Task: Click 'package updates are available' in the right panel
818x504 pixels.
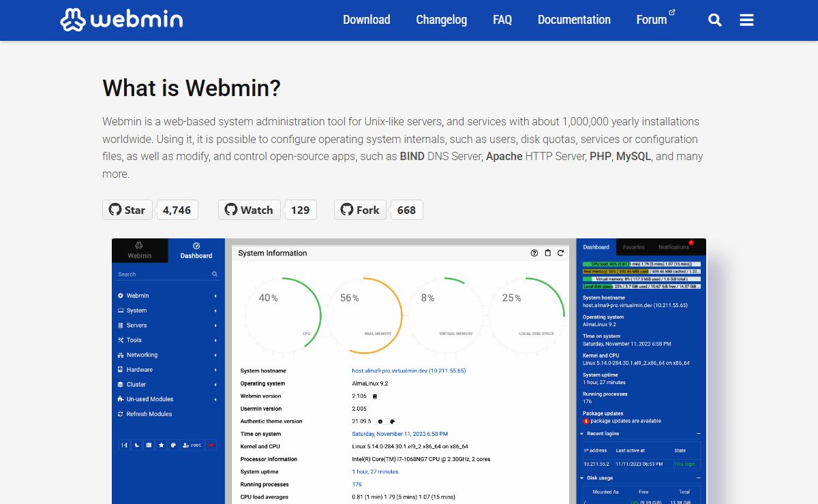Action: [x=626, y=421]
